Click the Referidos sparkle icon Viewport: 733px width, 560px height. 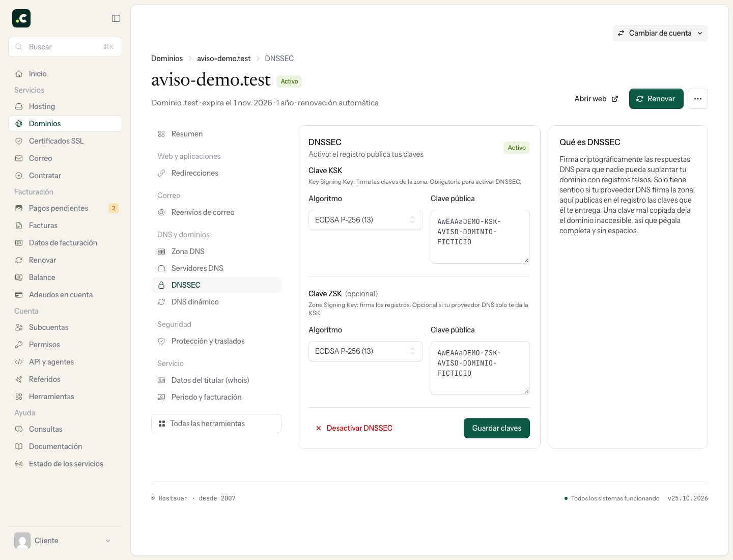pyautogui.click(x=19, y=379)
